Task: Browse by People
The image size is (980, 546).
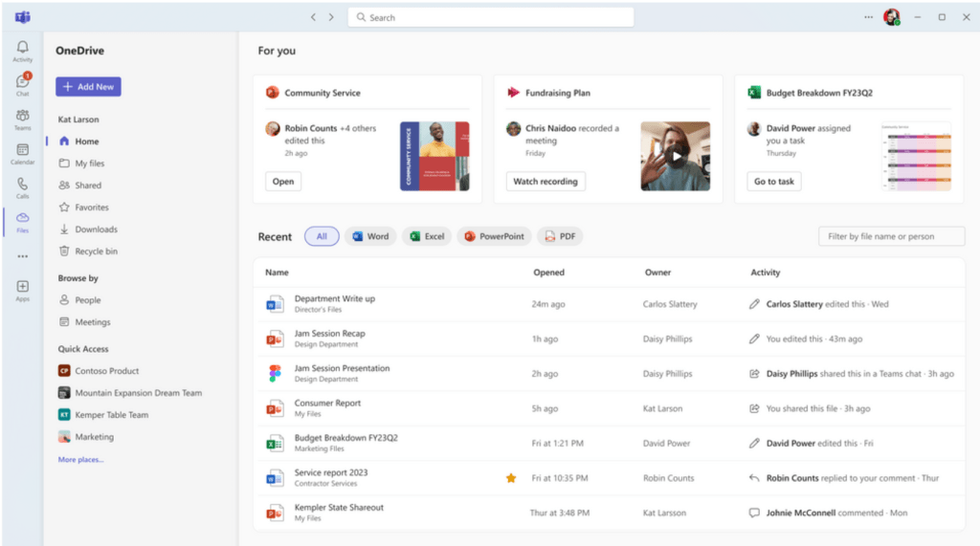Action: pos(87,300)
